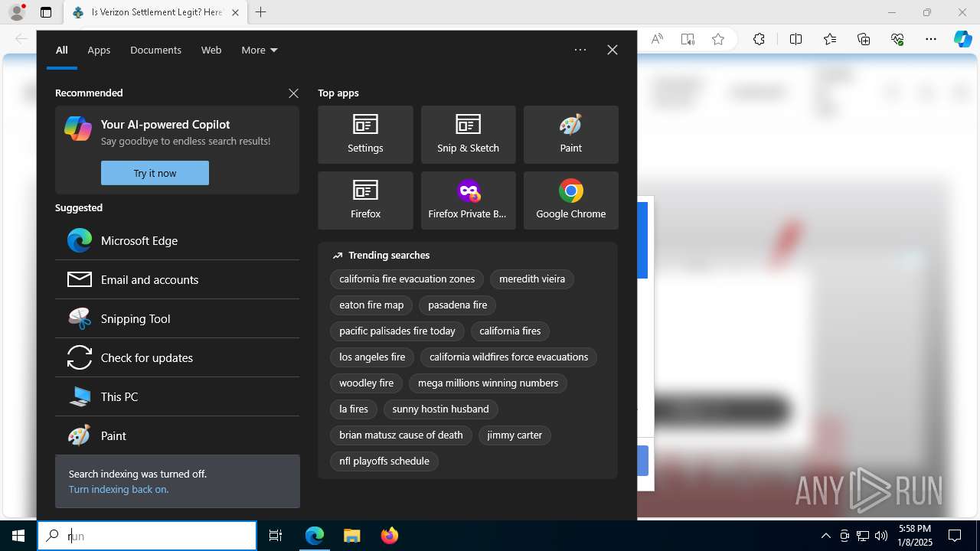980x551 pixels.
Task: Select woodley fire trending search
Action: 367,383
